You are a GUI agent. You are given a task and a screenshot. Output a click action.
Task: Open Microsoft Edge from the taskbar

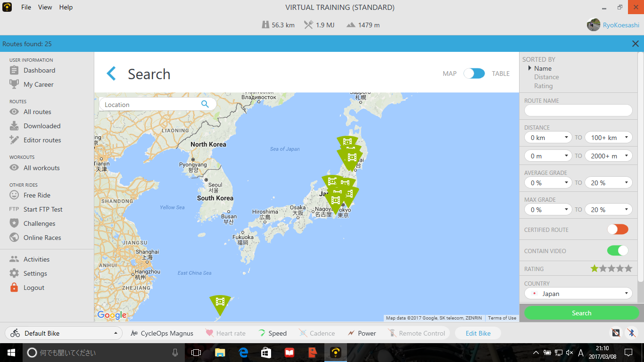click(x=243, y=352)
